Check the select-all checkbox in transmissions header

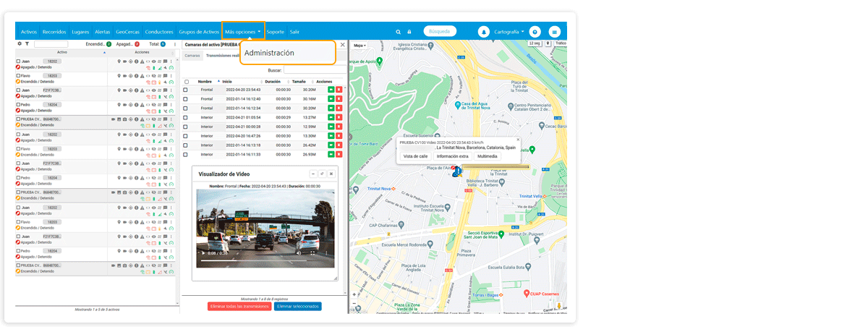(187, 82)
